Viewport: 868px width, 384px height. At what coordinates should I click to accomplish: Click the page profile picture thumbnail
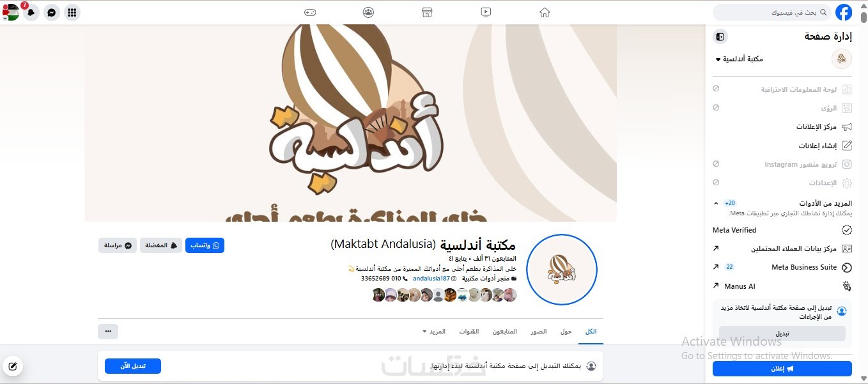(x=561, y=270)
